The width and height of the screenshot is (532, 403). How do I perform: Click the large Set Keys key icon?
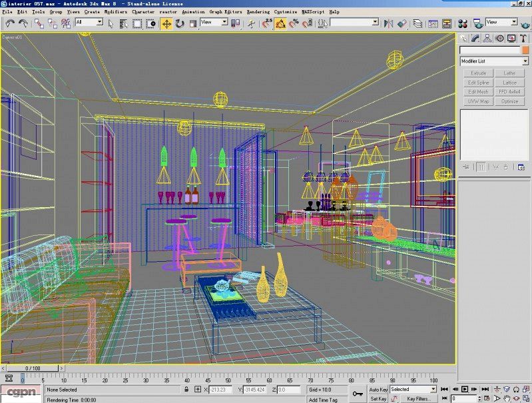tap(358, 394)
